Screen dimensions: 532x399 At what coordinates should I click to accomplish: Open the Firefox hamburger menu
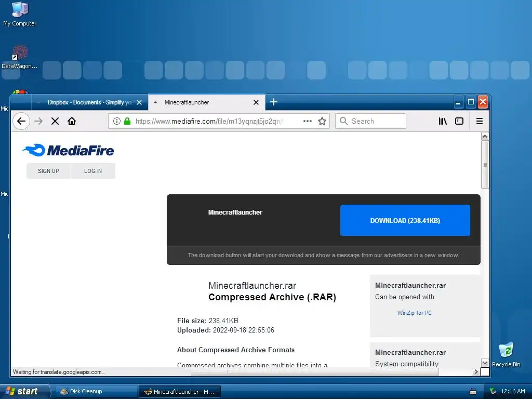click(480, 121)
